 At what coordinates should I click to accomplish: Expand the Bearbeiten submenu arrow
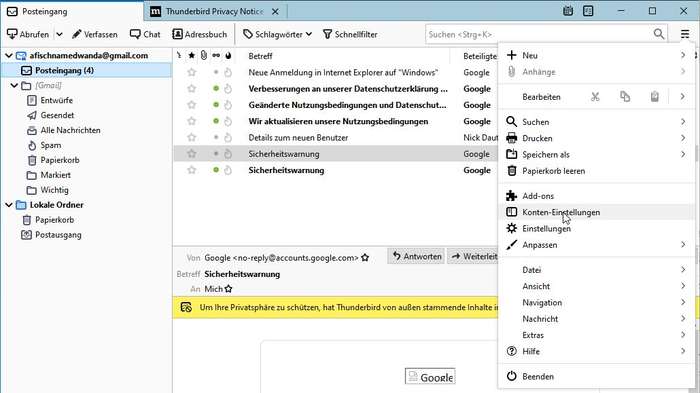click(683, 96)
